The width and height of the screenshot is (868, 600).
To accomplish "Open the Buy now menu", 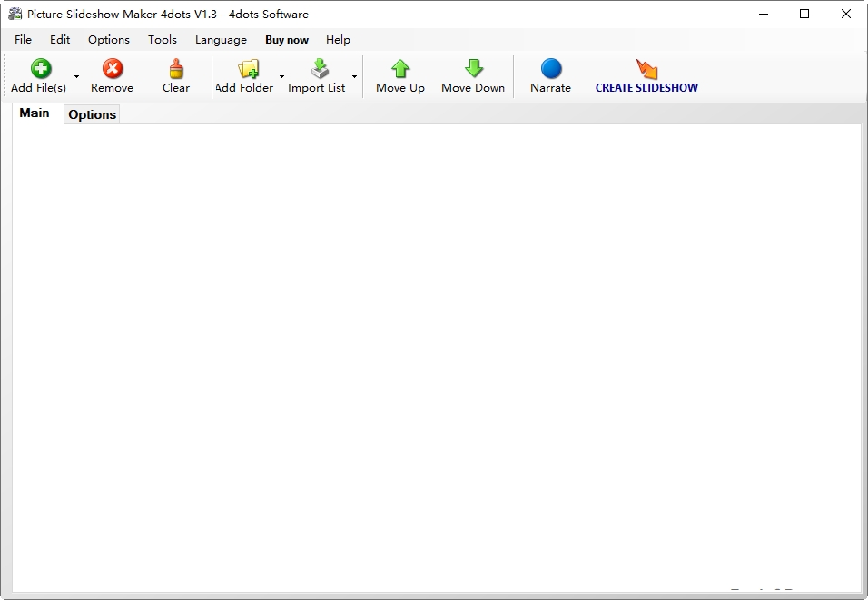I will pyautogui.click(x=287, y=40).
